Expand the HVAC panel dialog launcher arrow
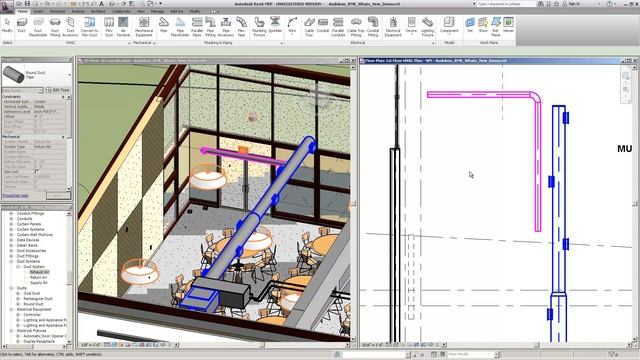The width and height of the screenshot is (640, 360). point(129,43)
